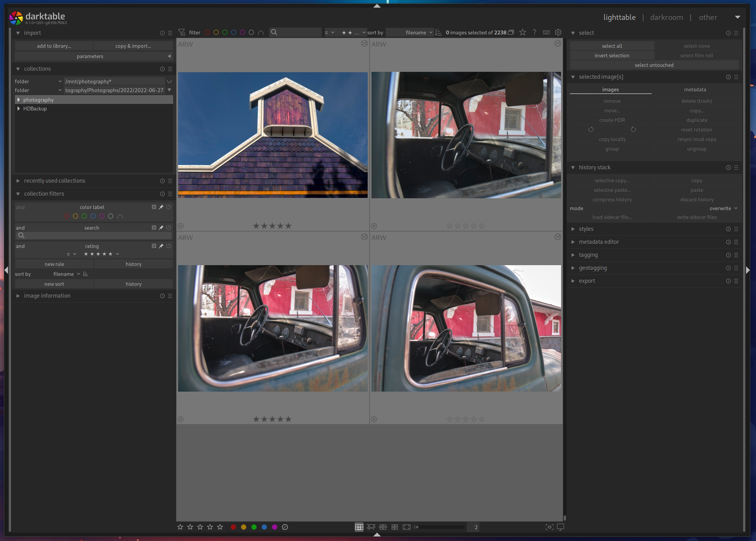
Task: Expand the photography folder tree item
Action: coord(19,99)
